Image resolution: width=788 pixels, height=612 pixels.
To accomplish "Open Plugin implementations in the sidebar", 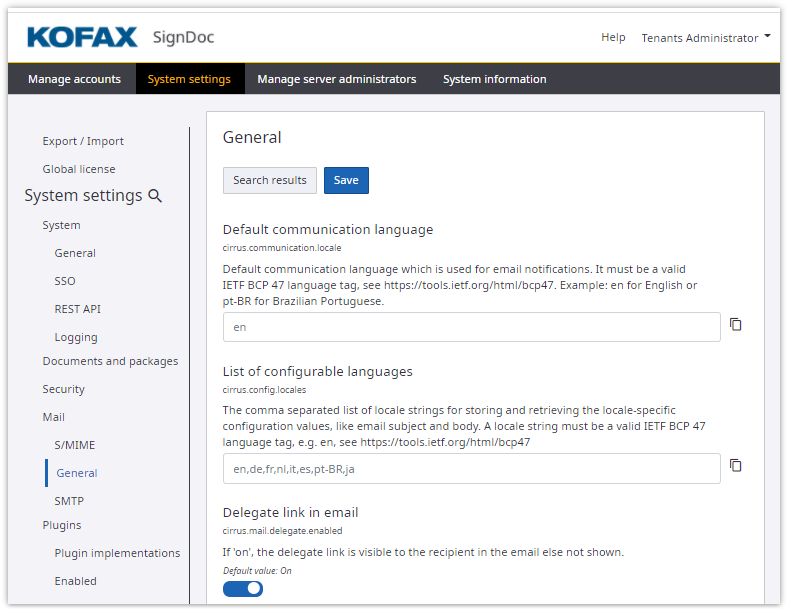I will point(117,553).
